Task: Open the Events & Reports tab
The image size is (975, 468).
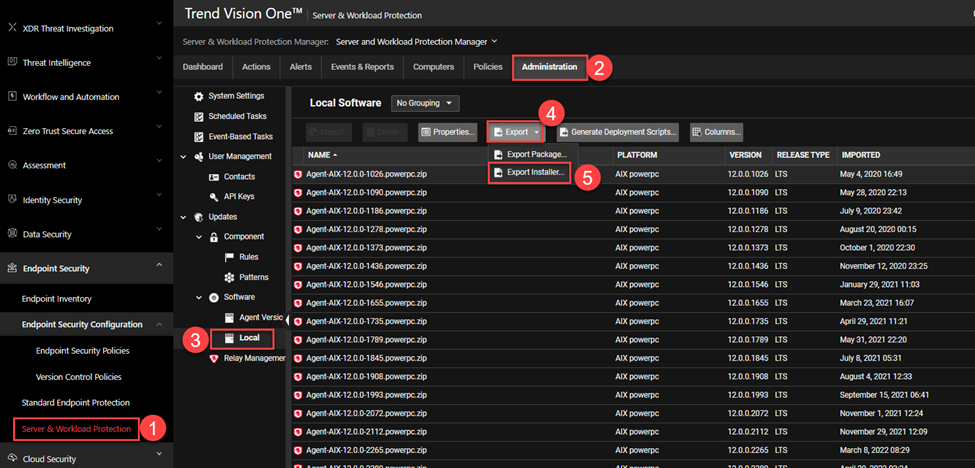Action: pos(363,67)
